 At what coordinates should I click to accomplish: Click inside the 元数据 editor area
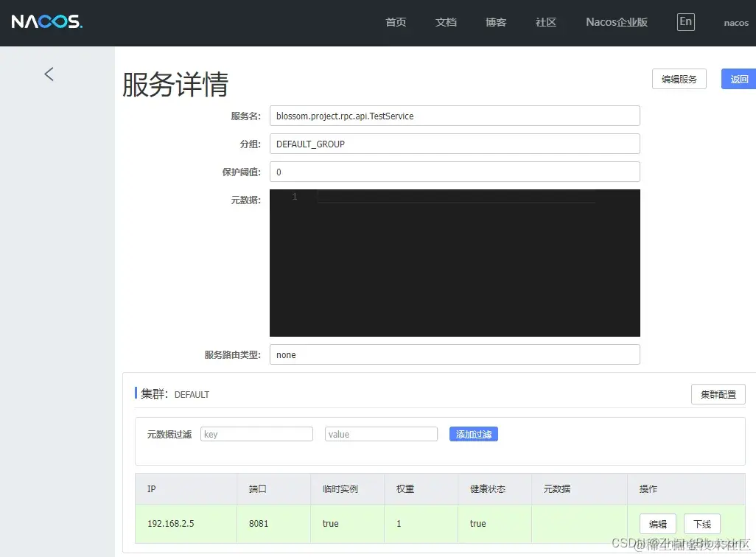(x=455, y=262)
